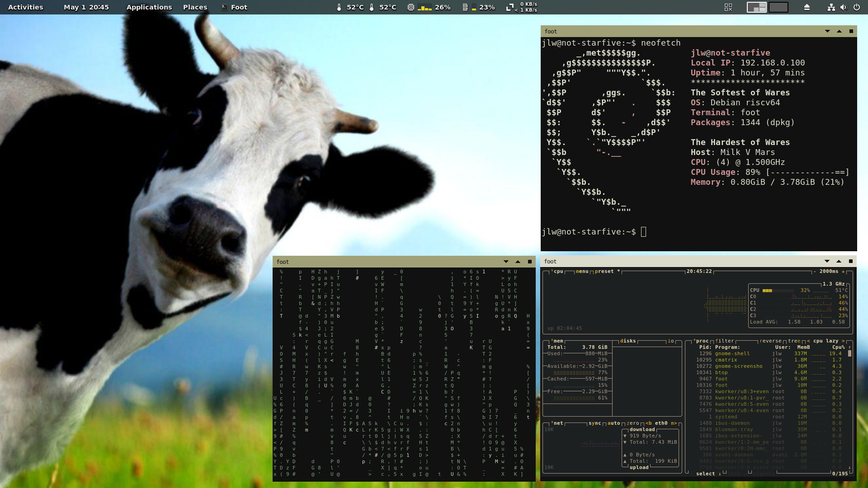This screenshot has width=868, height=488.
Task: Click the eject removable drive icon
Action: click(807, 7)
